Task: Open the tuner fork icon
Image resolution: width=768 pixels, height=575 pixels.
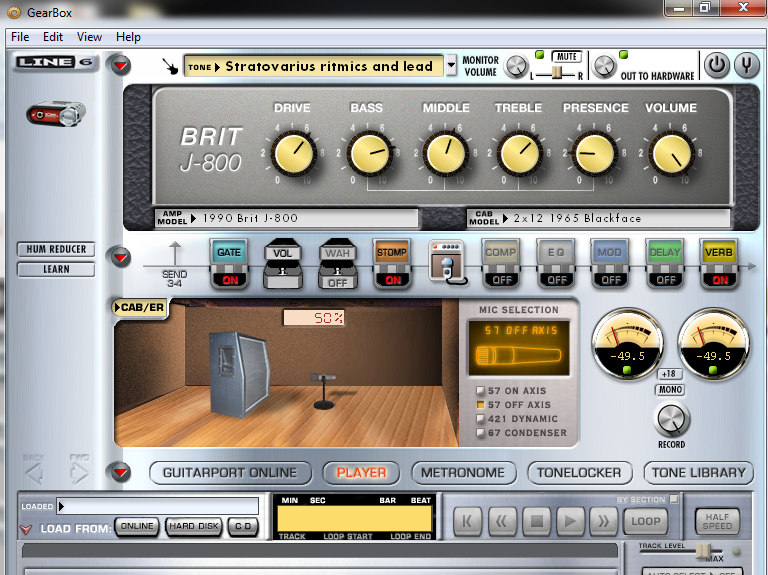Action: point(746,66)
